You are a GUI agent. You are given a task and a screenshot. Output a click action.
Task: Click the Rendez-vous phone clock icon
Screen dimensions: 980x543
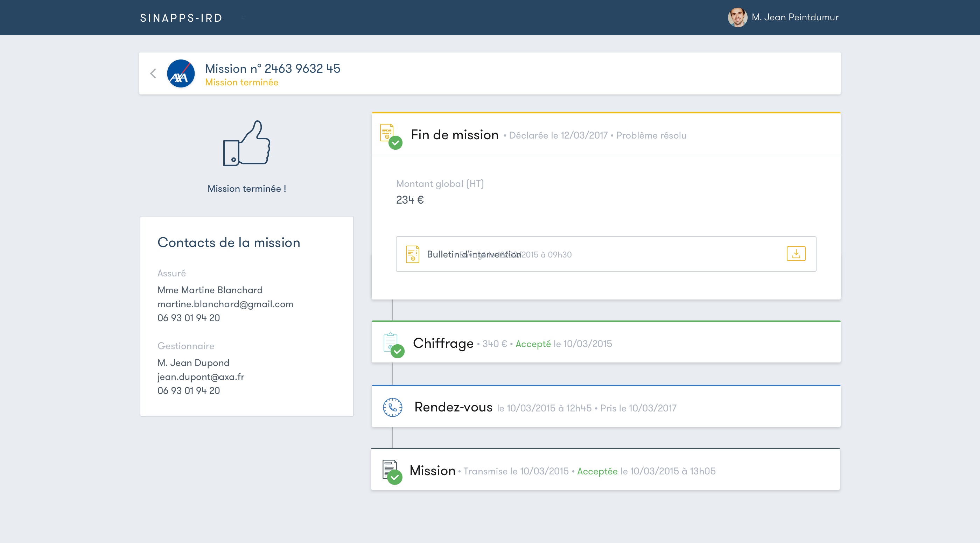click(x=392, y=407)
